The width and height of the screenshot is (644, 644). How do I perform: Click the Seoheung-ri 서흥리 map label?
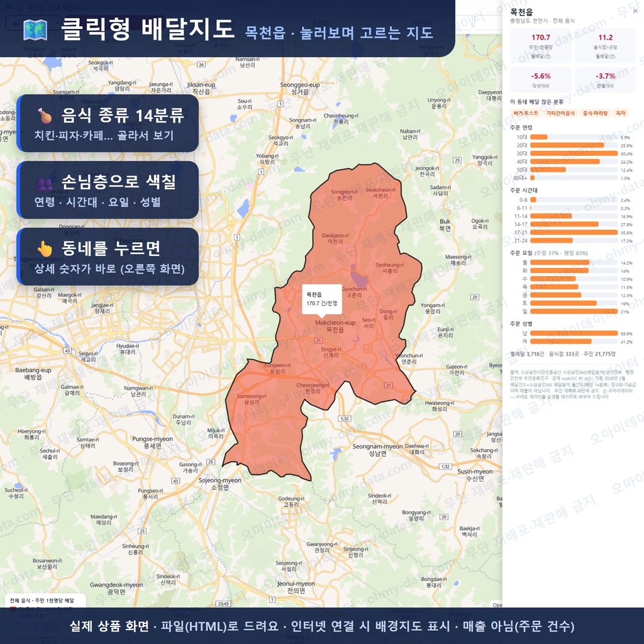coord(390,268)
